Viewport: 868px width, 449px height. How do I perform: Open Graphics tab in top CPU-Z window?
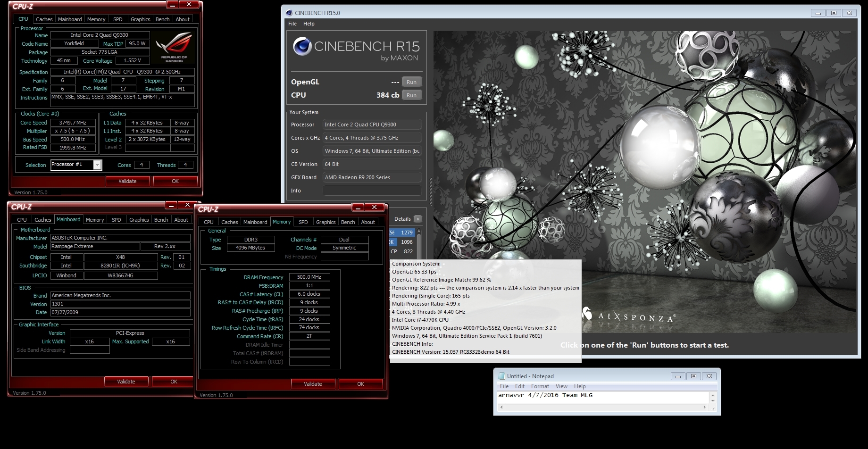click(x=140, y=19)
